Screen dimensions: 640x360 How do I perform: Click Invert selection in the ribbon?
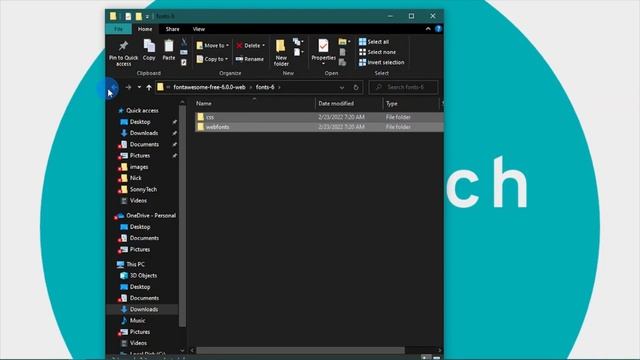pos(382,62)
